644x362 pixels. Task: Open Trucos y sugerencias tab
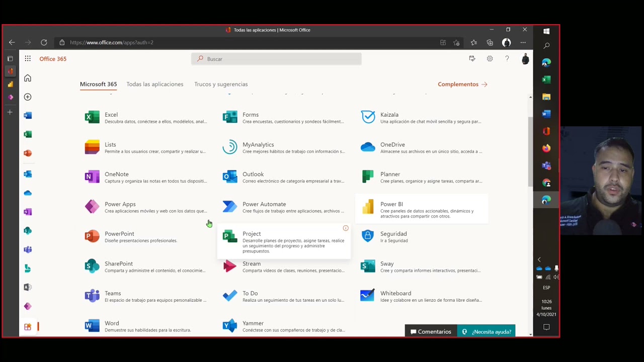[x=221, y=84]
